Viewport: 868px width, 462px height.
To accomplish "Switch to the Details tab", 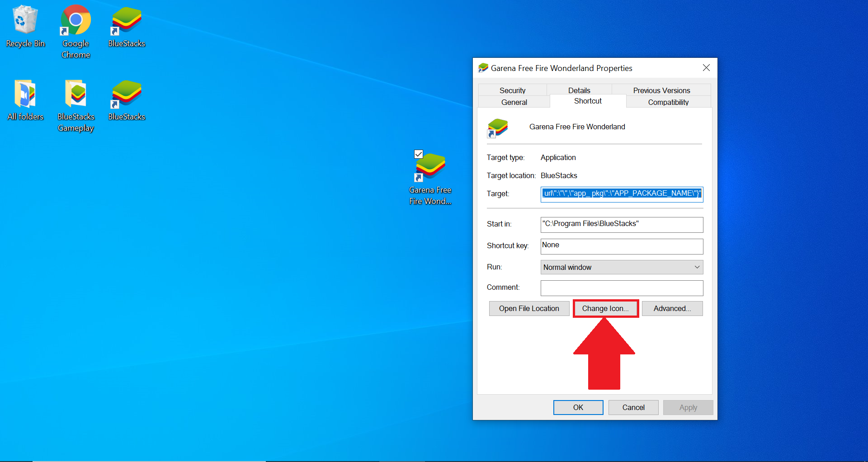I will pos(579,90).
